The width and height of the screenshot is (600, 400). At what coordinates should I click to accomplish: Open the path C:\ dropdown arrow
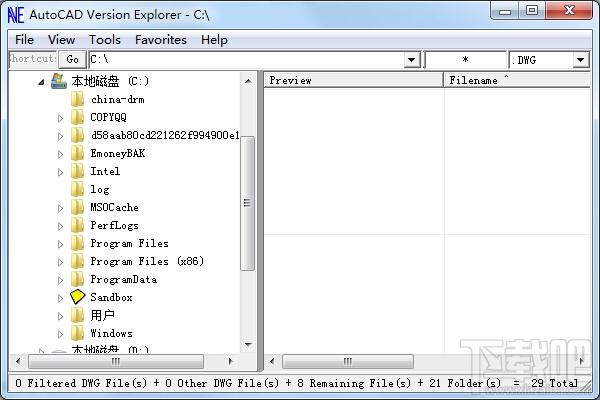412,60
